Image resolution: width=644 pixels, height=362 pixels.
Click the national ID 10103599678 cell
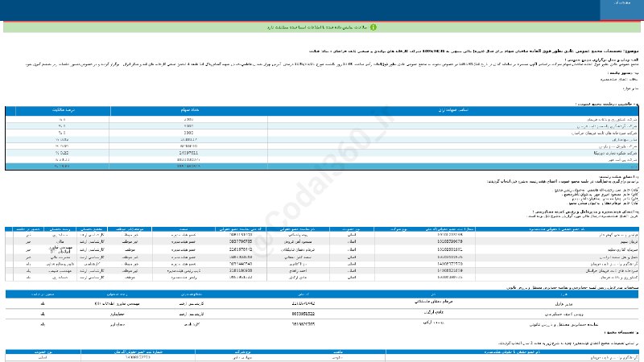[x=450, y=242]
